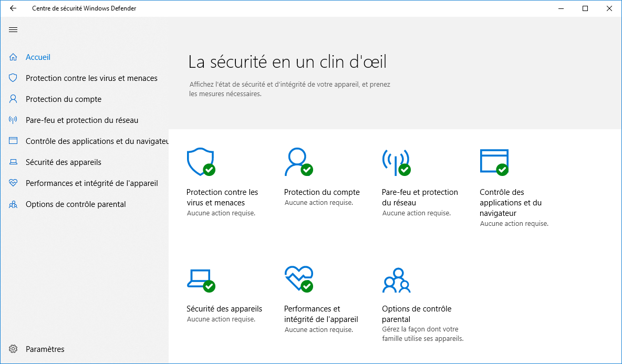Click the Paramètres gear icon
Screen dimensions: 622x364
(x=13, y=349)
